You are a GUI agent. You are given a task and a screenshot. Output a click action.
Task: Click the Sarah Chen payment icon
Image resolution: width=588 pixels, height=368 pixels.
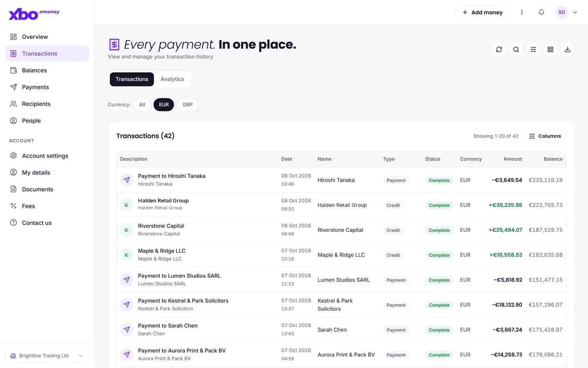[x=127, y=330]
